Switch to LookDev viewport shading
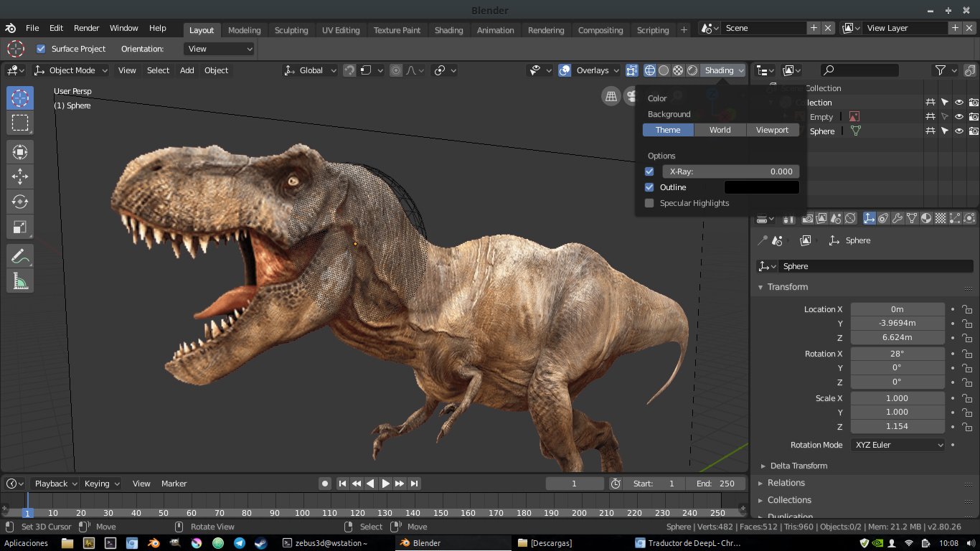The width and height of the screenshot is (980, 551). 678,70
